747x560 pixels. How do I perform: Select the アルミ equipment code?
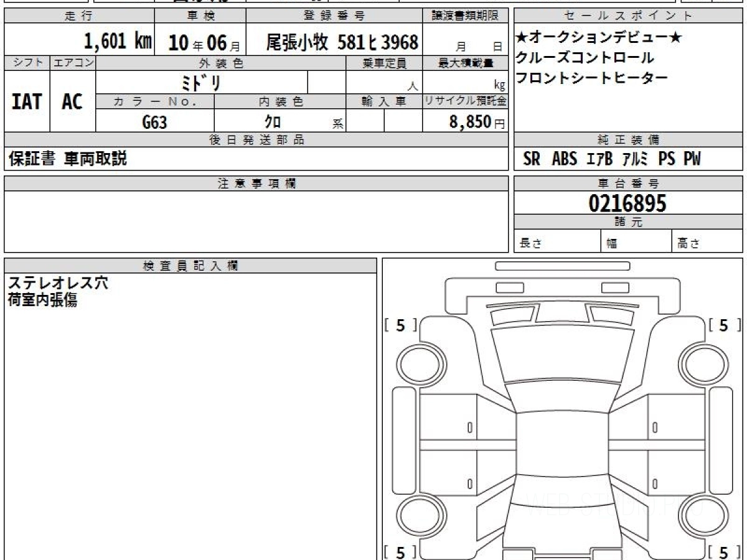point(636,159)
